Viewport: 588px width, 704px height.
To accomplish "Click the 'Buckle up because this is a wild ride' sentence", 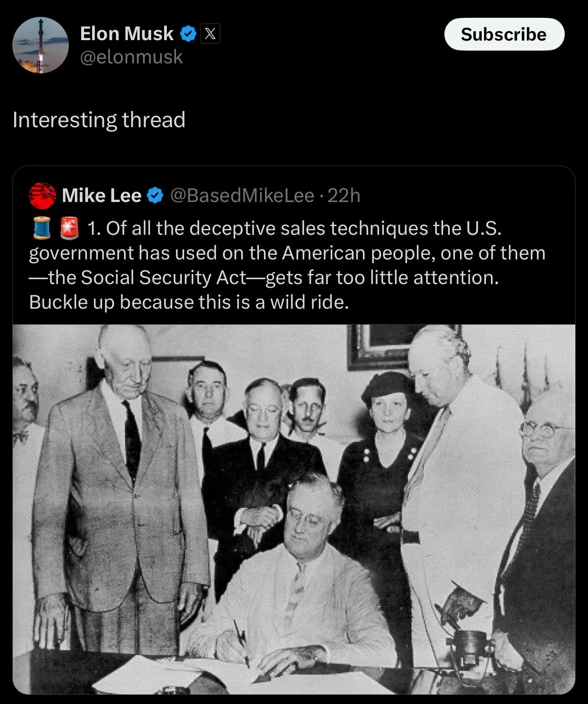I will click(x=189, y=302).
